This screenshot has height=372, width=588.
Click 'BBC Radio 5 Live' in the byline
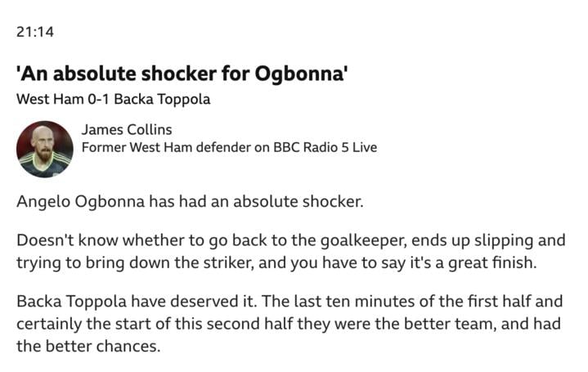[x=325, y=147]
